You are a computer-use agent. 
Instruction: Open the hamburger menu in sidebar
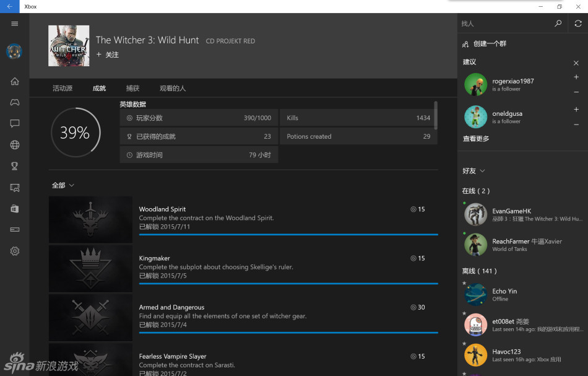click(x=15, y=24)
